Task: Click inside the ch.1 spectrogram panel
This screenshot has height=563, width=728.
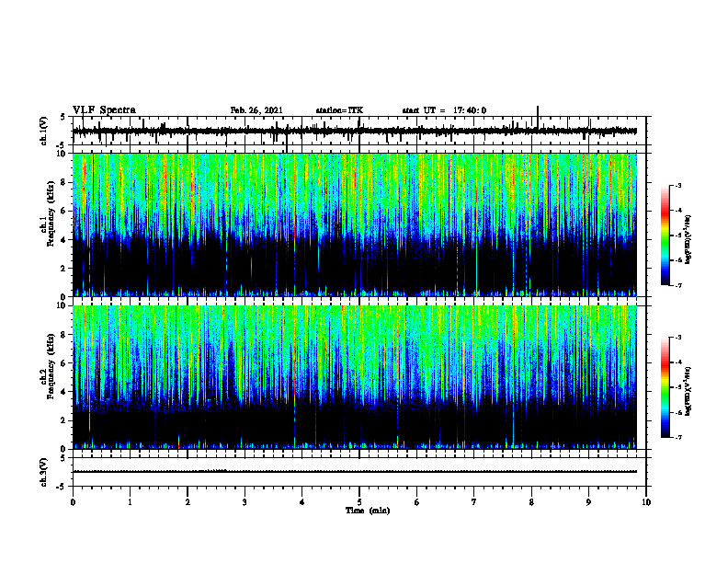Action: pyautogui.click(x=355, y=224)
